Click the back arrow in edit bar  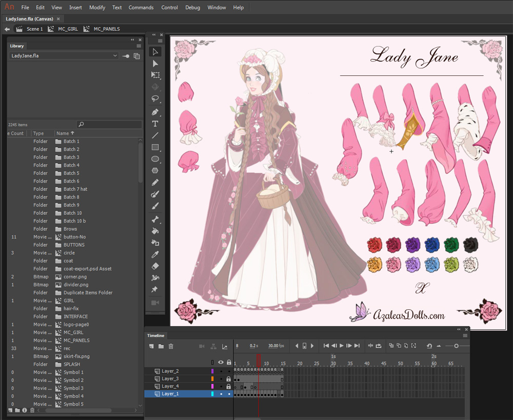pos(7,29)
